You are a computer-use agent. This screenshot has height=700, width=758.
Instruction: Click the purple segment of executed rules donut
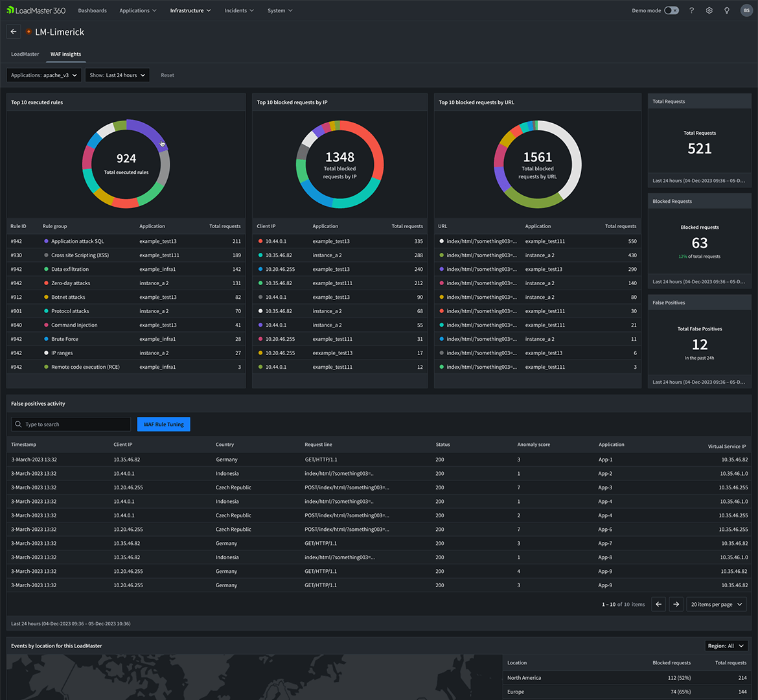point(148,131)
